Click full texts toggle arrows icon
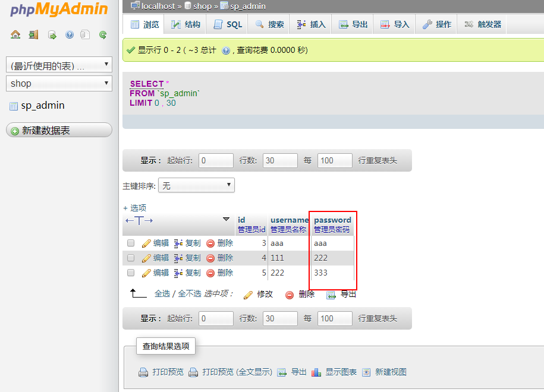The image size is (544, 392). point(139,220)
